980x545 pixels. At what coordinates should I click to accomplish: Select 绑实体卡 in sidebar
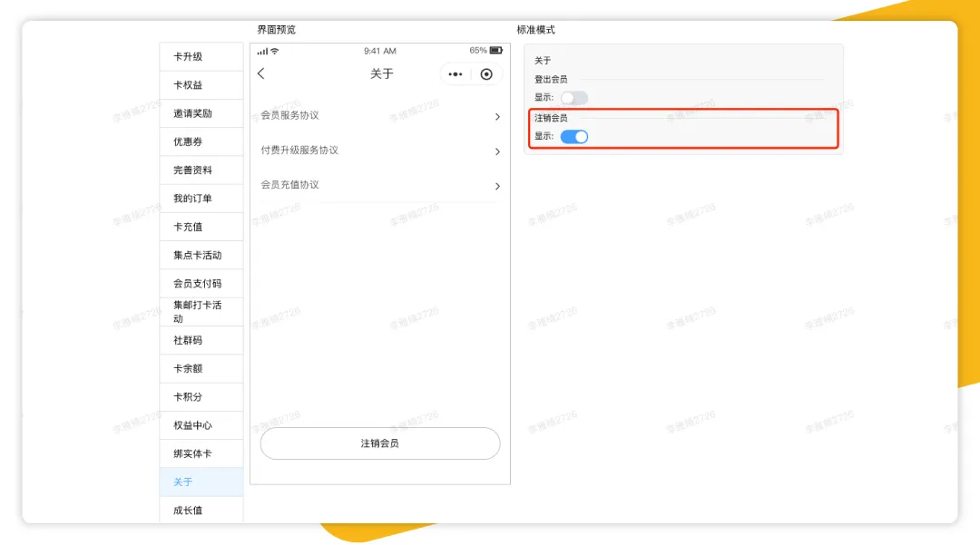click(x=201, y=453)
